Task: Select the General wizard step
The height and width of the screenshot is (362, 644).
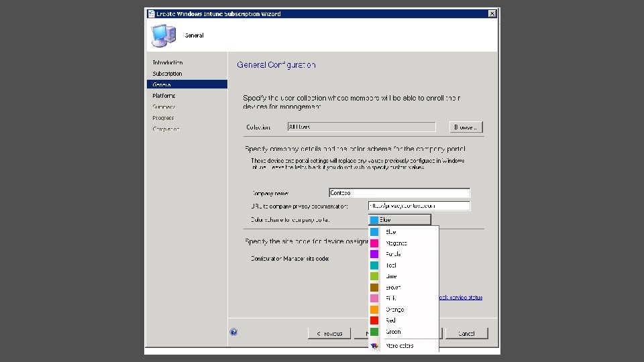Action: point(187,84)
